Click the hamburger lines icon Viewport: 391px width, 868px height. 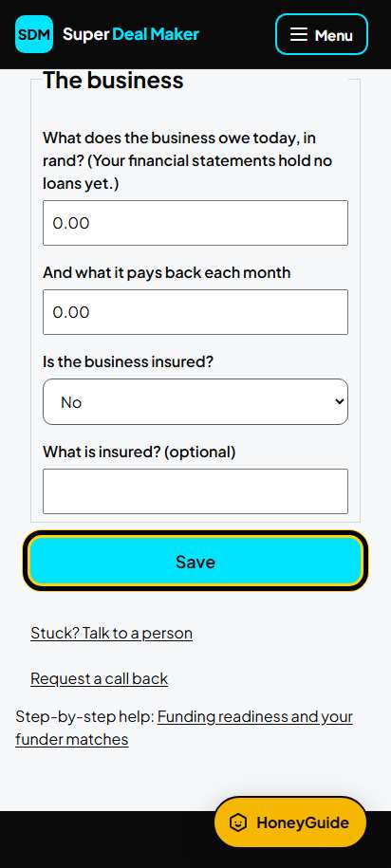(299, 34)
